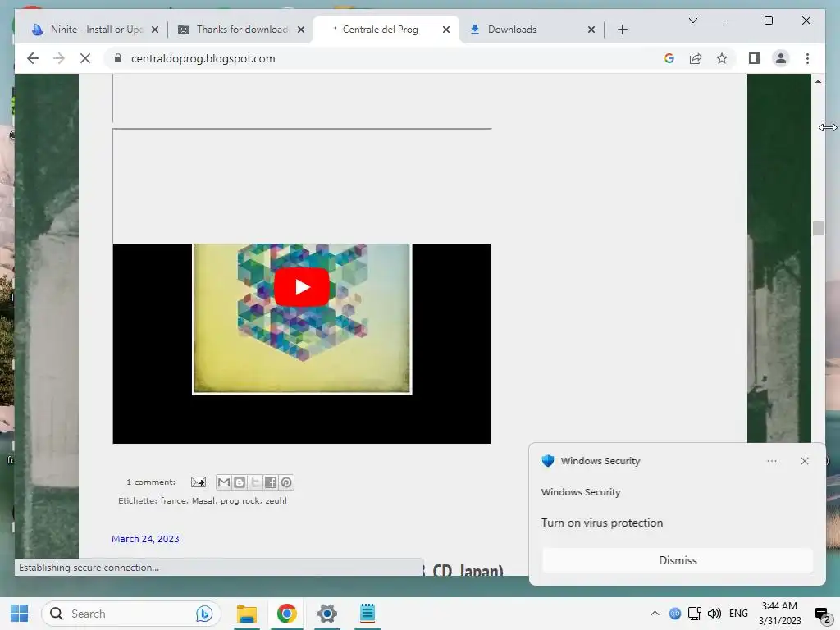Screen dimensions: 840x630
Task: Open Settings gear app in taskbar
Action: pos(326,614)
